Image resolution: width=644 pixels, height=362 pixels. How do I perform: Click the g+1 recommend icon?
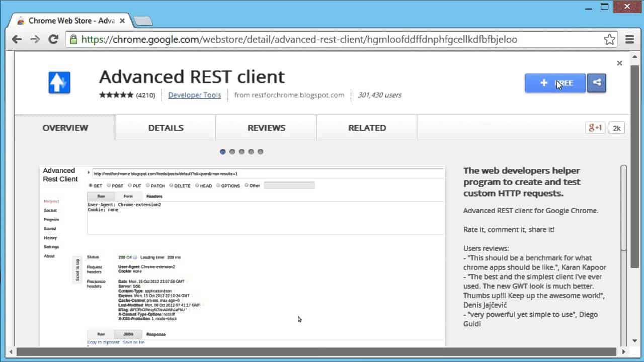[x=596, y=127]
